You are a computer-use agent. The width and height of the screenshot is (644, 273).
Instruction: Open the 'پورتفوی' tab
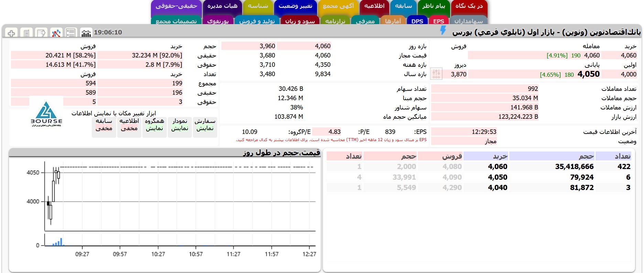tap(218, 21)
